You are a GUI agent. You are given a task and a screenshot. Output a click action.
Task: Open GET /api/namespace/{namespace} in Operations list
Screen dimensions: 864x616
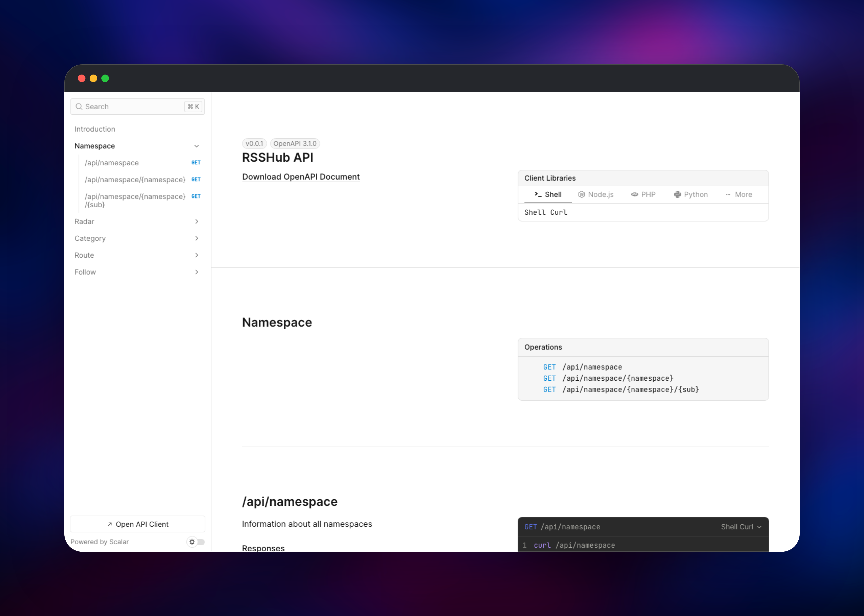608,378
